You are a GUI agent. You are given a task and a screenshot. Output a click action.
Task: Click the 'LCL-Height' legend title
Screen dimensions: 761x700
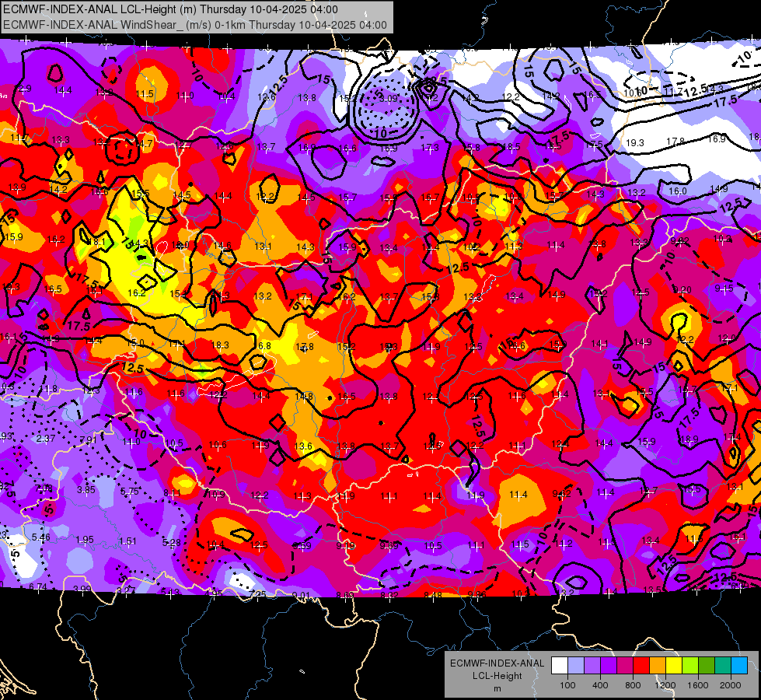pyautogui.click(x=497, y=676)
